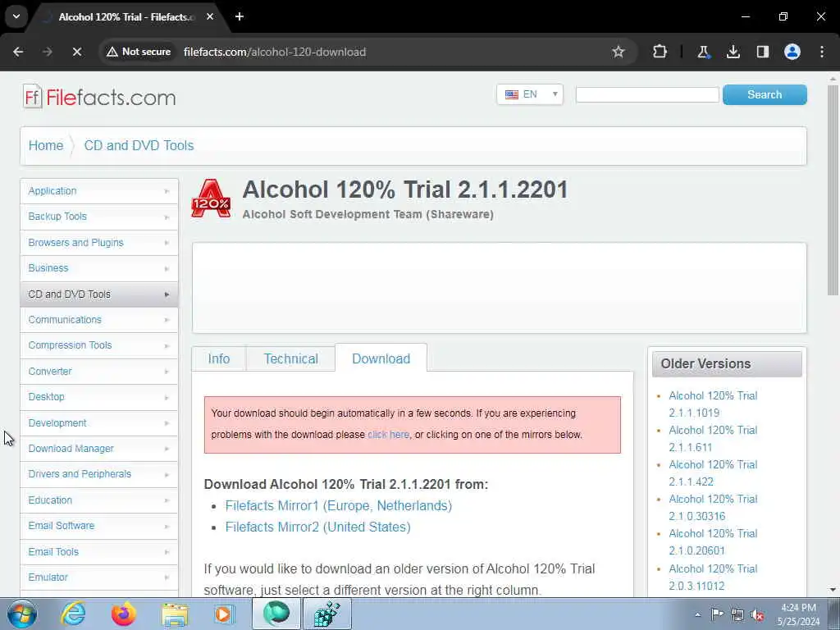
Task: Expand the Compression Tools category
Action: 99,345
